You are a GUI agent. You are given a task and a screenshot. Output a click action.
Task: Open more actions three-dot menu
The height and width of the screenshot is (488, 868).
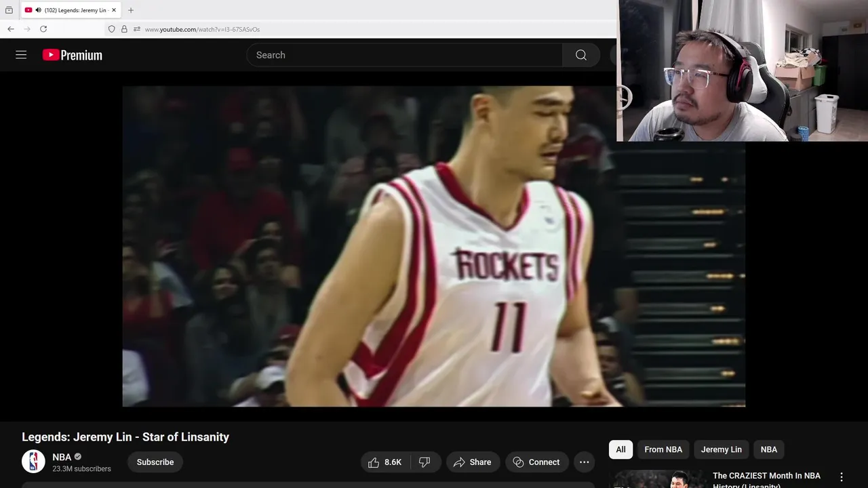584,462
